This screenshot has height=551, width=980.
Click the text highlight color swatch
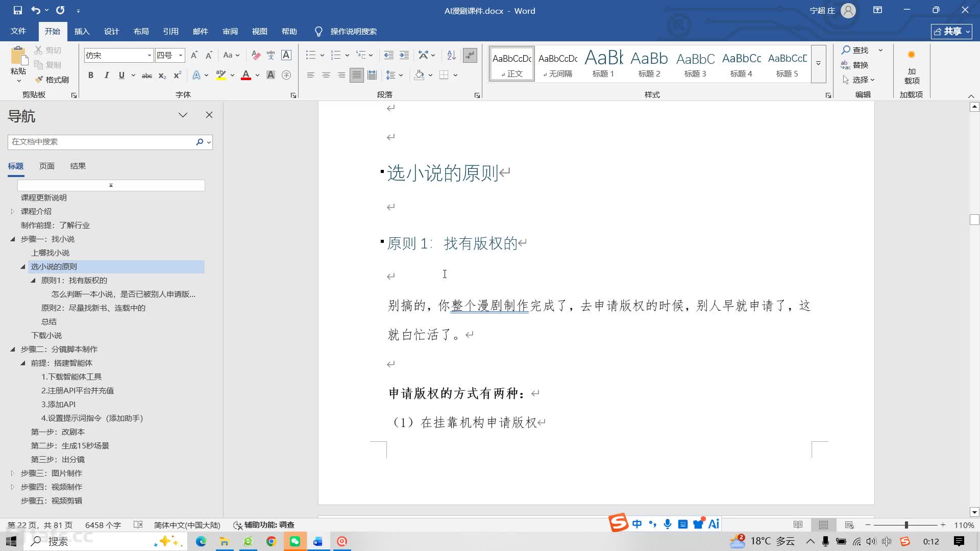pos(220,76)
